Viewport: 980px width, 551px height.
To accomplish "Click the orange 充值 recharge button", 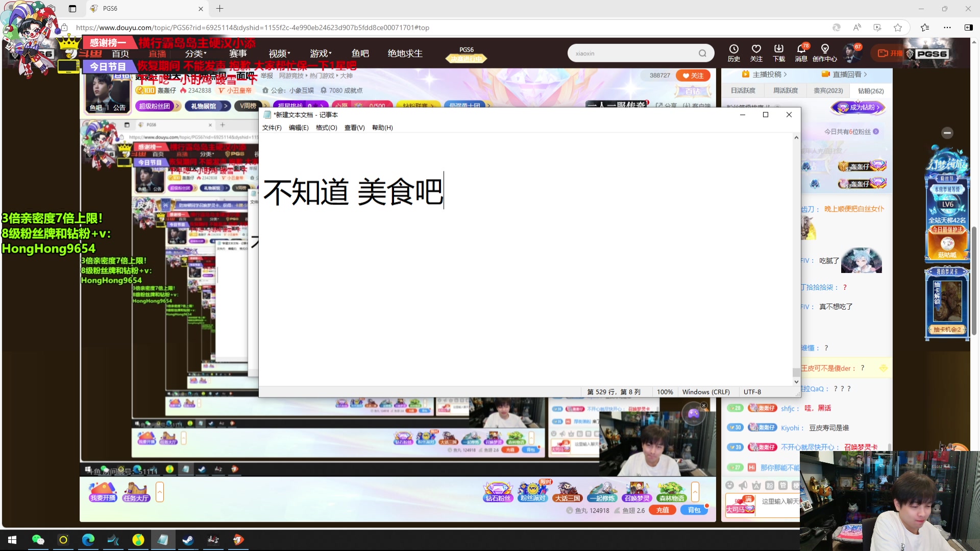I will 662,510.
